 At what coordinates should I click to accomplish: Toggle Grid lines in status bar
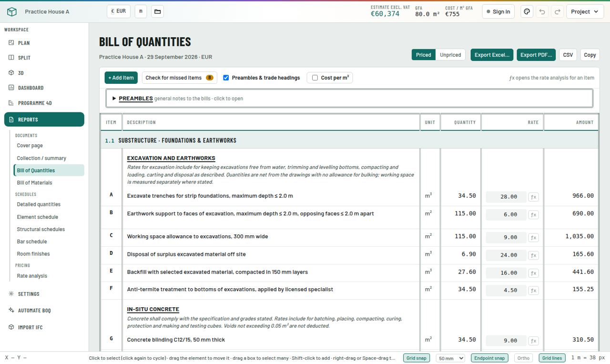[x=552, y=358]
